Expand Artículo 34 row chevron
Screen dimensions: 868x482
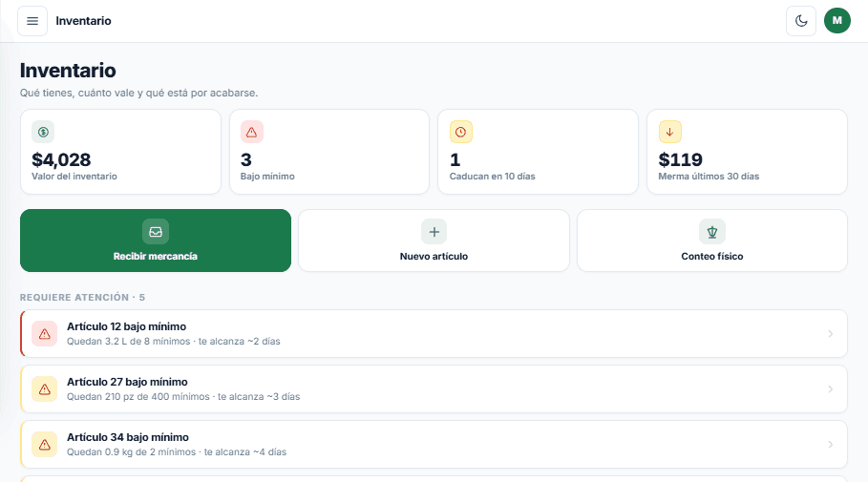click(831, 445)
